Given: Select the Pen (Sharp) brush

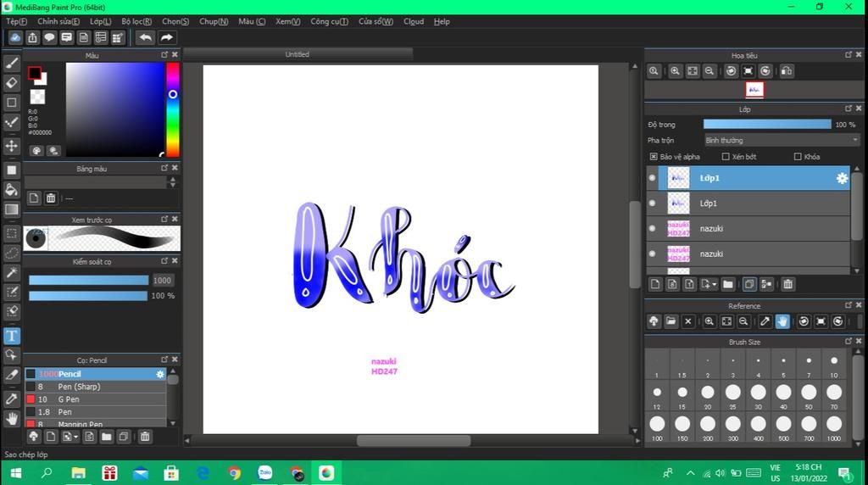Looking at the screenshot, I should coord(95,387).
